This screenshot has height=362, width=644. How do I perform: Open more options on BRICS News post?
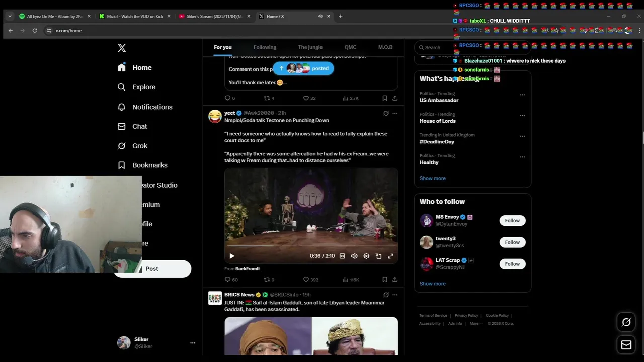click(395, 295)
